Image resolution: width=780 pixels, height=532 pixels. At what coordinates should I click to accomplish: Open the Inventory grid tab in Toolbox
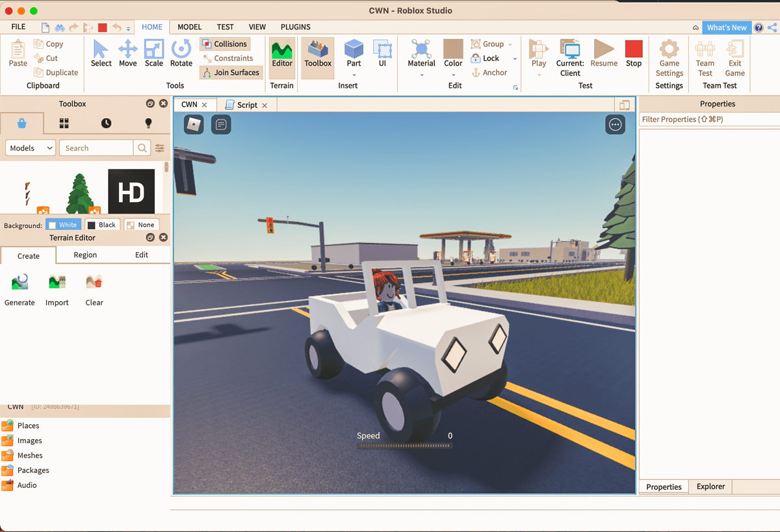[x=64, y=123]
